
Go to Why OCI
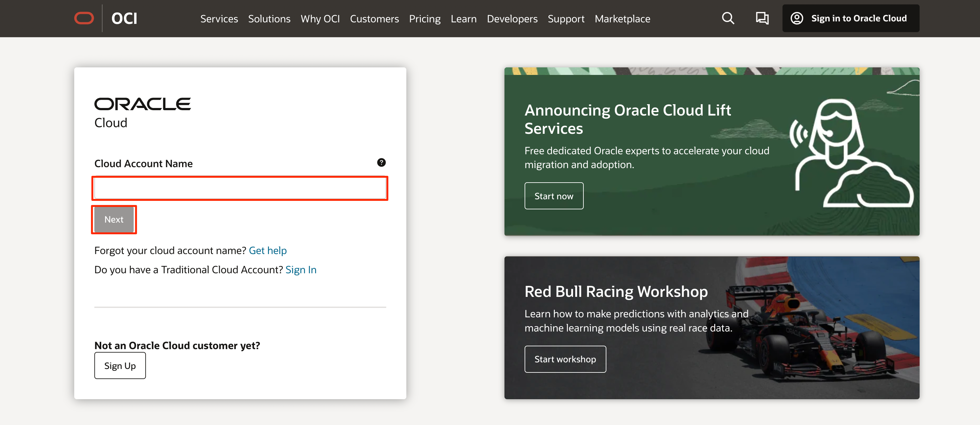coord(320,19)
